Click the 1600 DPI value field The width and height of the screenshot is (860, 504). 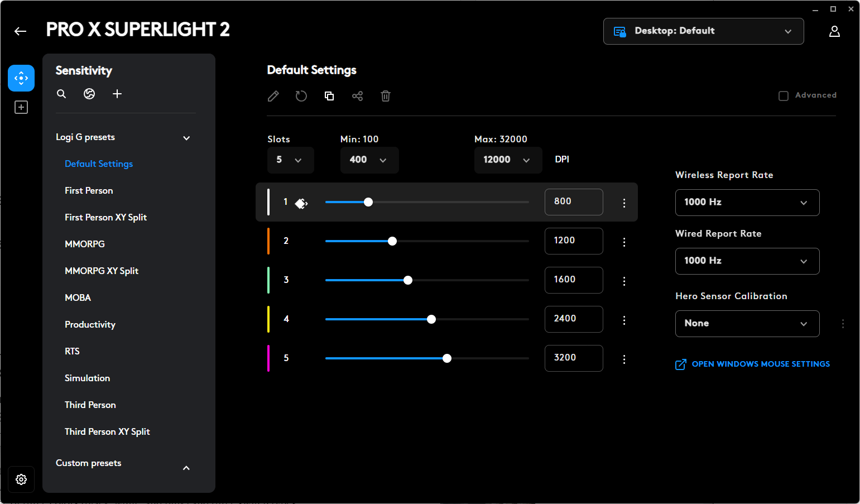coord(574,280)
